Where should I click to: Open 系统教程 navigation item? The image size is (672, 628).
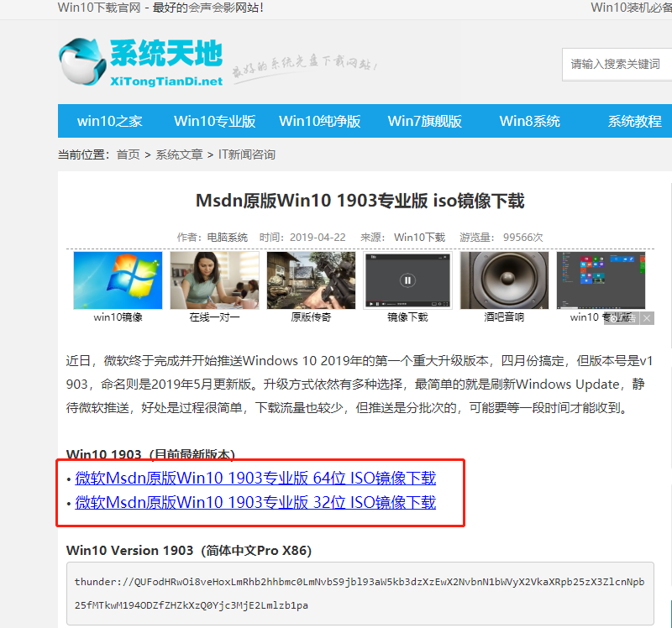pyautogui.click(x=635, y=121)
